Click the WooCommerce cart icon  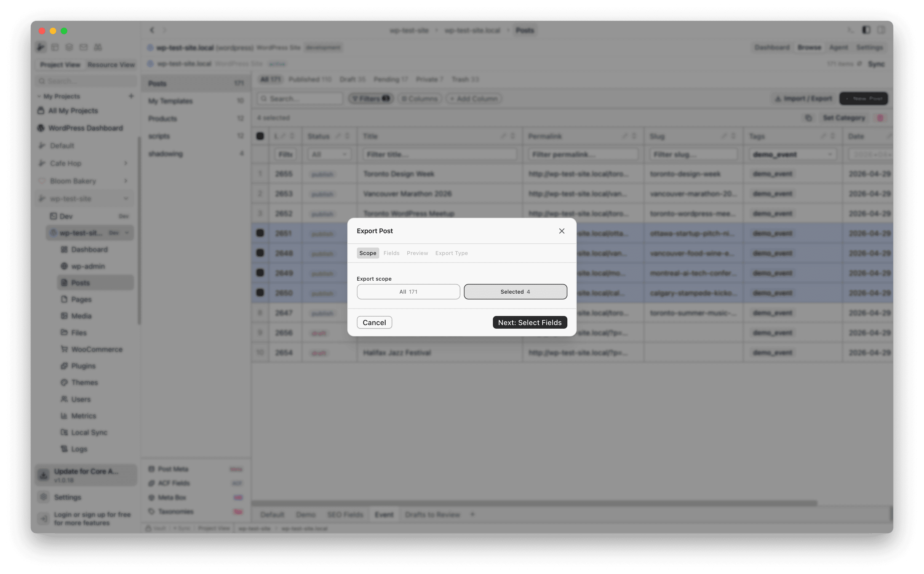(64, 349)
